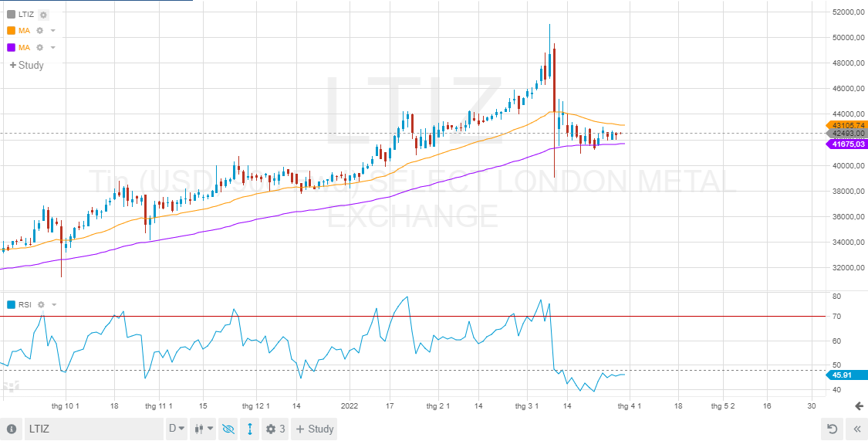Open the RSI study settings gear
Screen dimensions: 868x441
pos(41,305)
